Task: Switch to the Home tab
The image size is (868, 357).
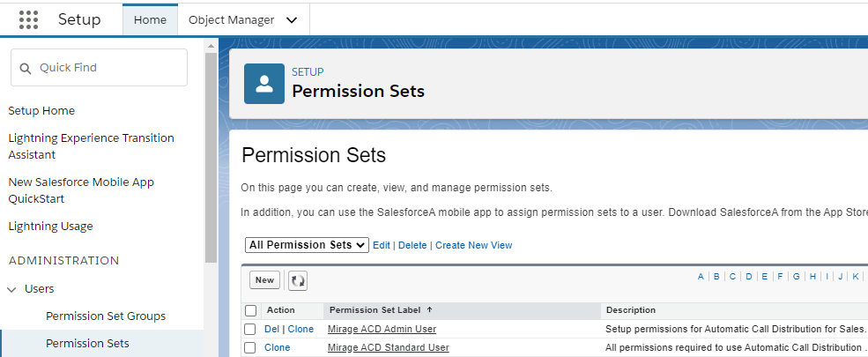Action: coord(150,20)
